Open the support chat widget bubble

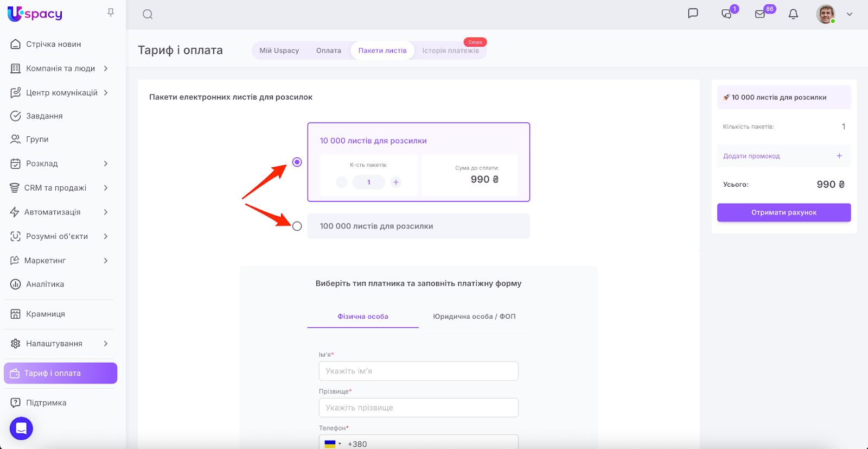click(x=21, y=428)
